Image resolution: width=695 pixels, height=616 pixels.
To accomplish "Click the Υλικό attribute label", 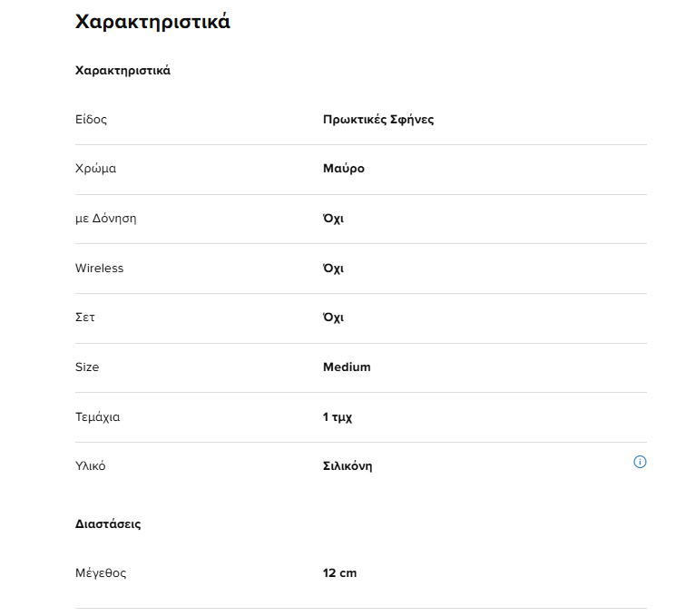I will [x=91, y=466].
